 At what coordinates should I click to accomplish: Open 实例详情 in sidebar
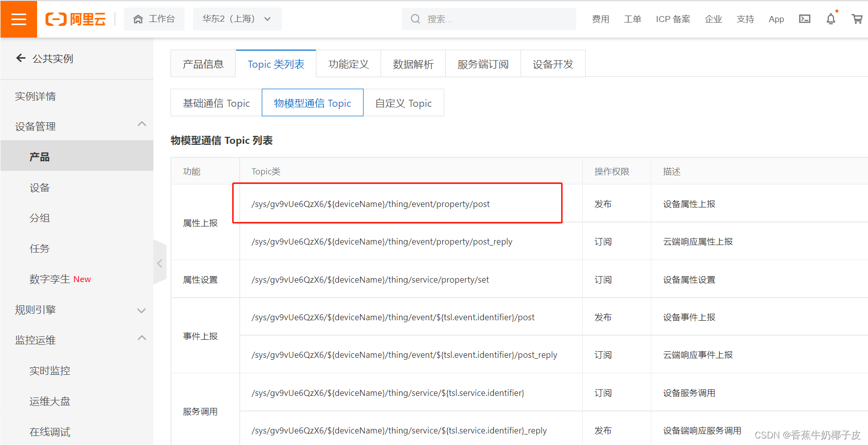click(x=35, y=96)
